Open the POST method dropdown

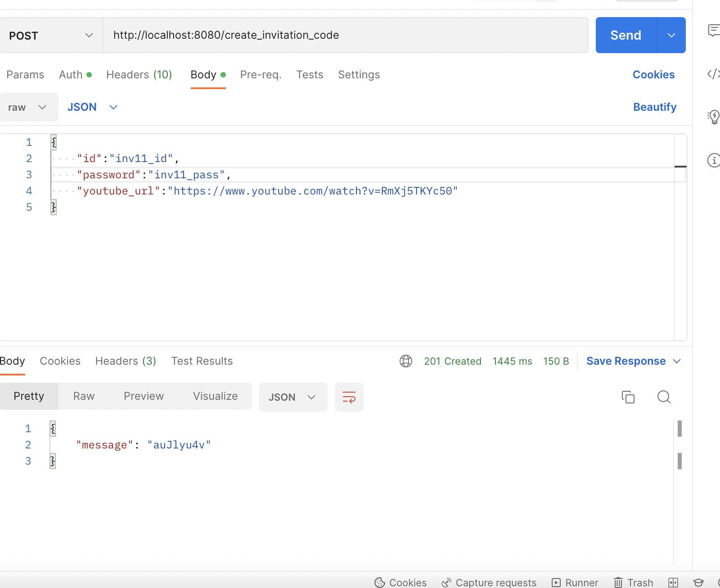(89, 35)
